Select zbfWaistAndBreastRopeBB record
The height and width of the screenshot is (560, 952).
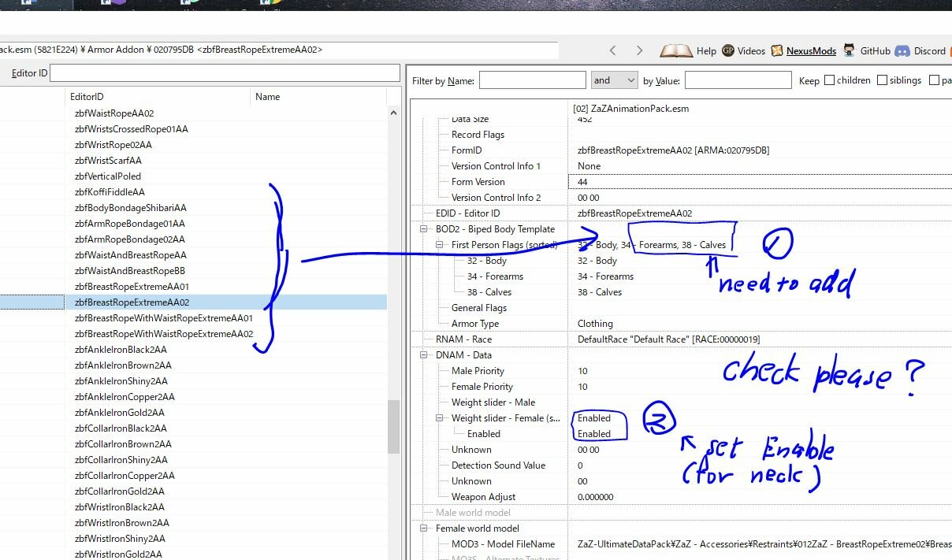[x=130, y=271]
